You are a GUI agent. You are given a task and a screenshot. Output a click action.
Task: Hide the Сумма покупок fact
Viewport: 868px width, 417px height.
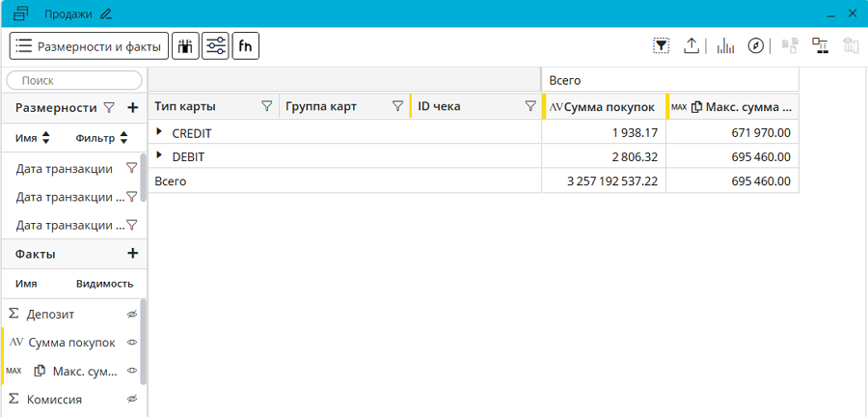tap(132, 342)
